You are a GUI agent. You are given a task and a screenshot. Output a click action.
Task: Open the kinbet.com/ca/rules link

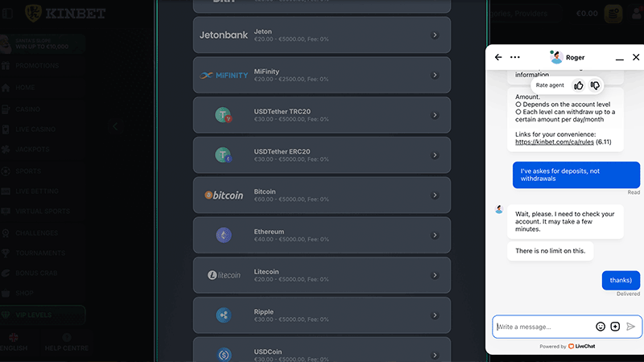coord(555,142)
